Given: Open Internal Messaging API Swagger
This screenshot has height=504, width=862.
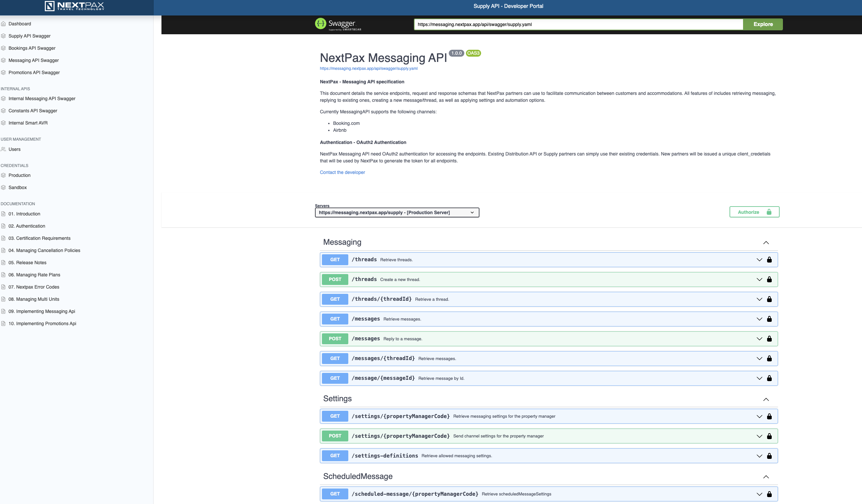Looking at the screenshot, I should click(x=42, y=98).
